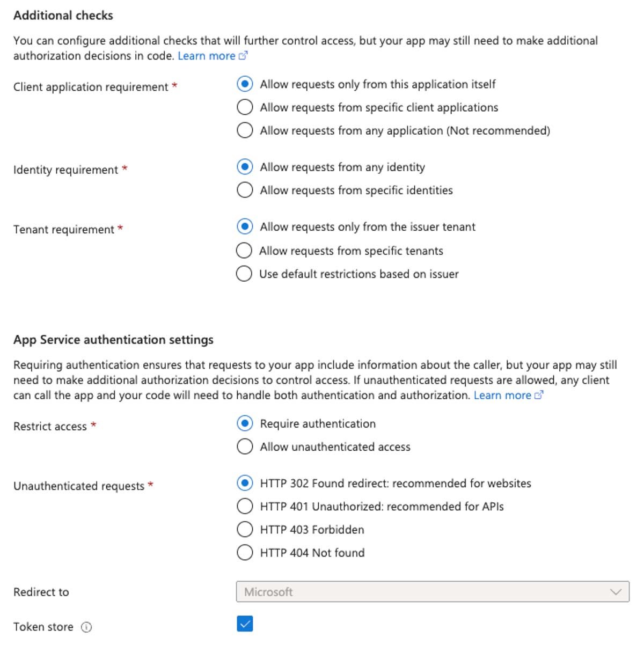This screenshot has width=644, height=645.
Task: Select Allow requests only from this application itself
Action: [x=245, y=84]
